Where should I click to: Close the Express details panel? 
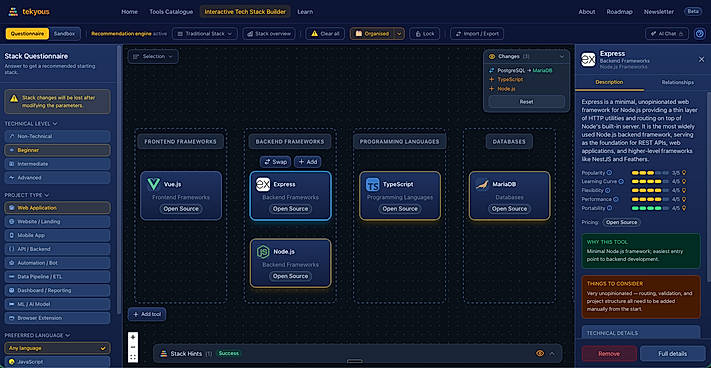pos(701,59)
